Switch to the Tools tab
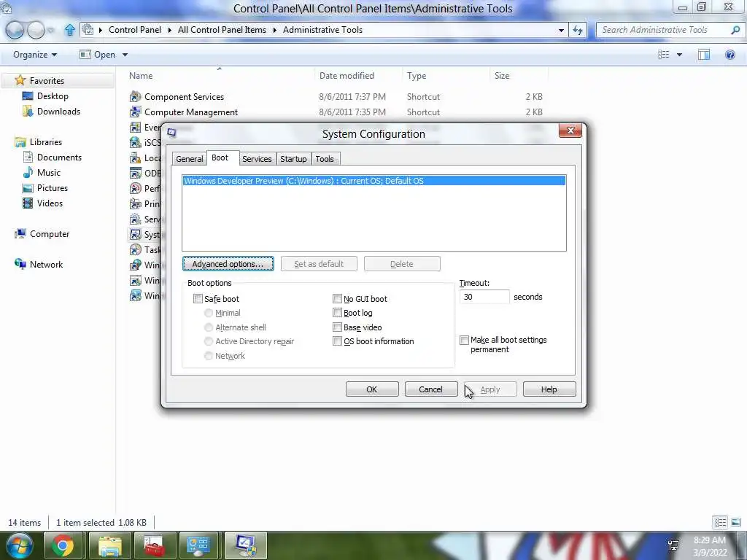The height and width of the screenshot is (560, 747). [325, 159]
